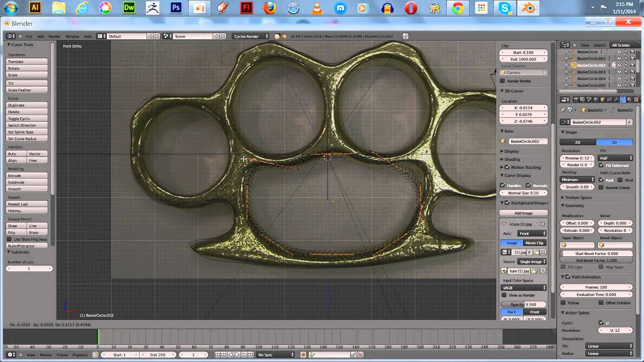644x362 pixels.
Task: Open the Cycles Render engine dropdown
Action: click(x=251, y=36)
